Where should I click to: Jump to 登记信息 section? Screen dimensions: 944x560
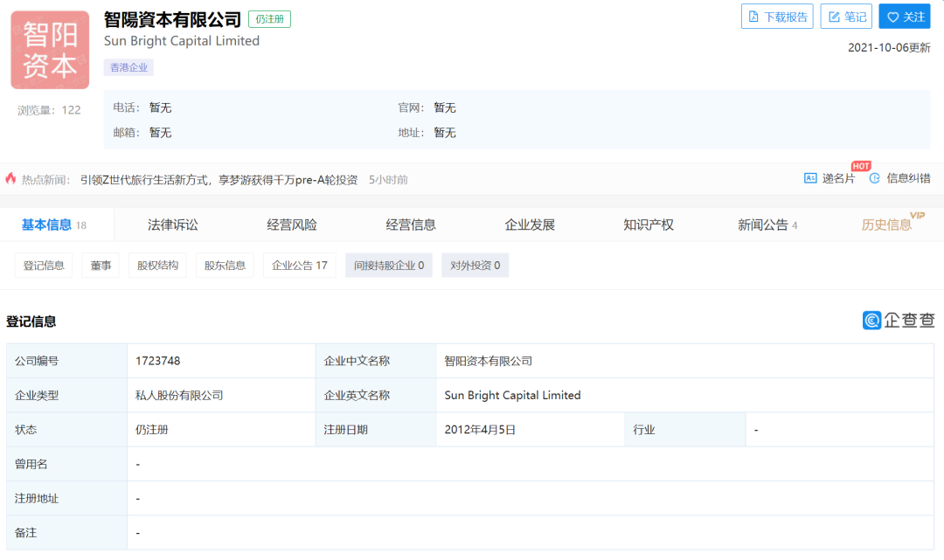(x=44, y=266)
